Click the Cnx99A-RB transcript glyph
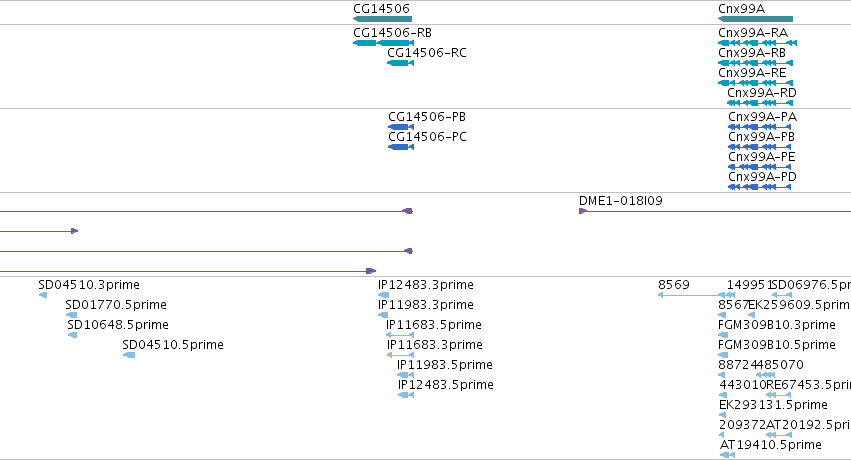The image size is (851, 460). pyautogui.click(x=755, y=63)
